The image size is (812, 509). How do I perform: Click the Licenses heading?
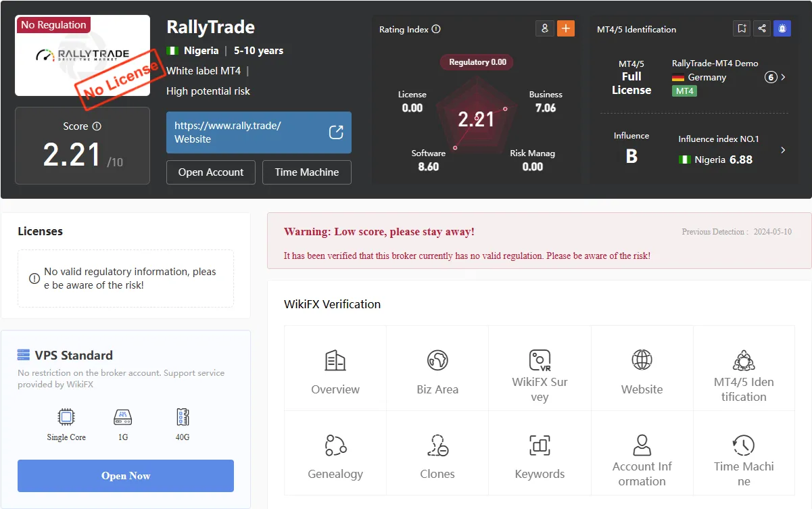40,231
